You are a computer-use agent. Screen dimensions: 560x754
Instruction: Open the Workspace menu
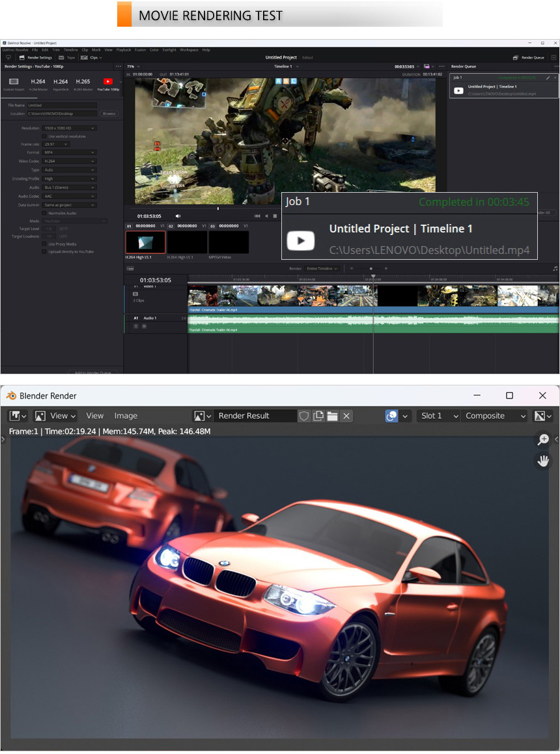coord(189,50)
